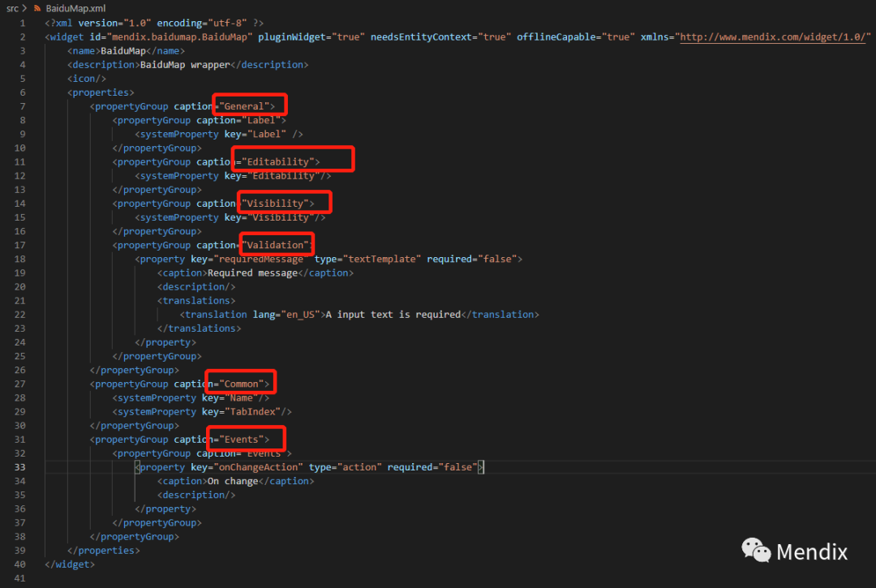Click the "A input text is required" translation text
876x588 pixels.
pyautogui.click(x=393, y=315)
